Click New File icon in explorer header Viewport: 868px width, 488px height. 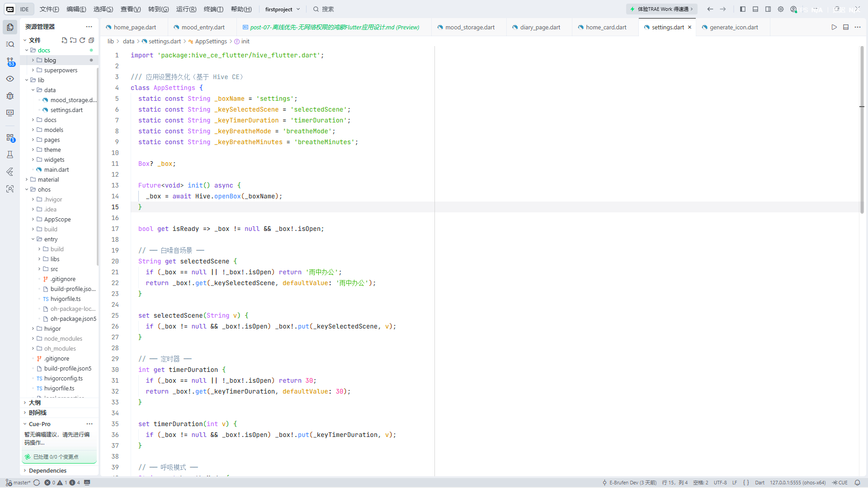pos(64,40)
